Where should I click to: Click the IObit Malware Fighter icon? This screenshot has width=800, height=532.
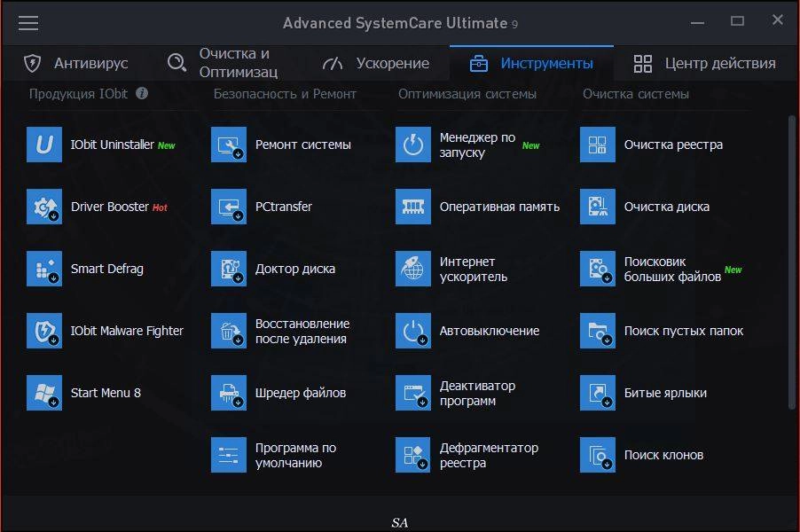[x=44, y=331]
